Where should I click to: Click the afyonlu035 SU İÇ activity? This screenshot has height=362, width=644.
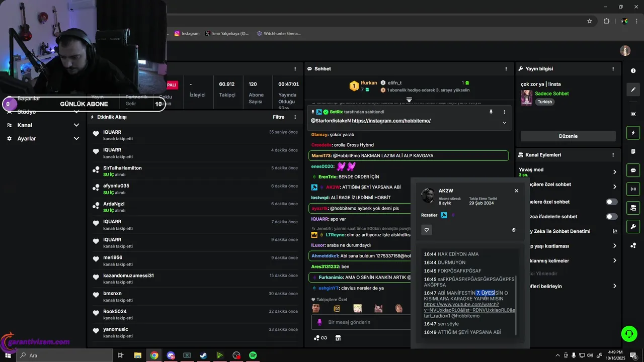tap(194, 189)
